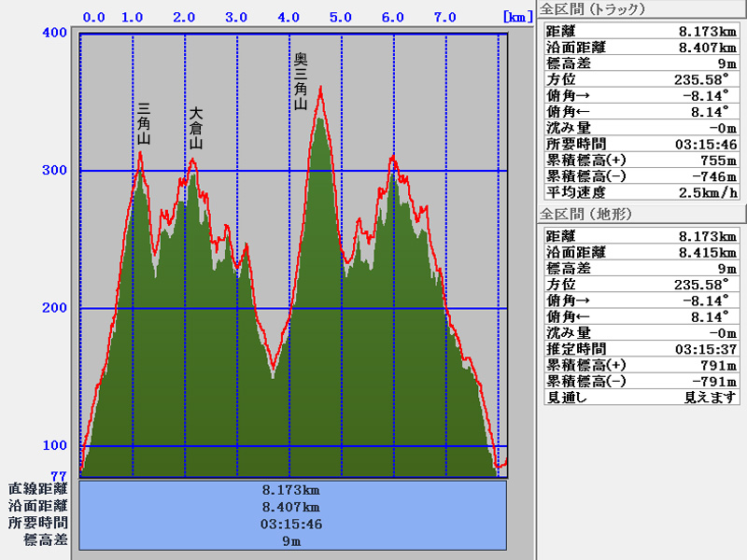The width and height of the screenshot is (747, 560).
Task: Select the 全区間（トラック）section header
Action: (586, 10)
